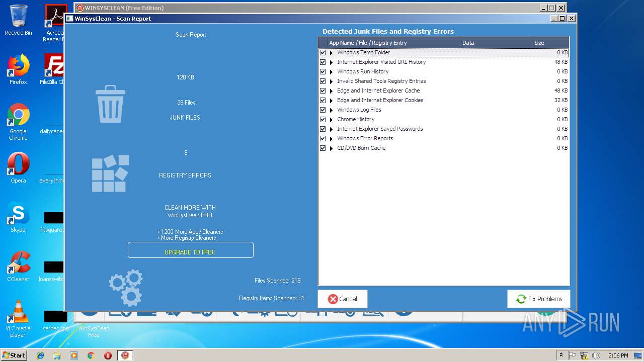This screenshot has width=644, height=362.
Task: Uncheck Chrome History checkbox
Action: [x=323, y=119]
